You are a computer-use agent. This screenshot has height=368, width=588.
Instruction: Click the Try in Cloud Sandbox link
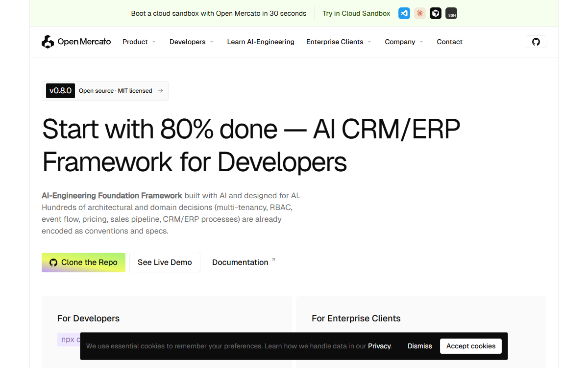[x=356, y=13]
